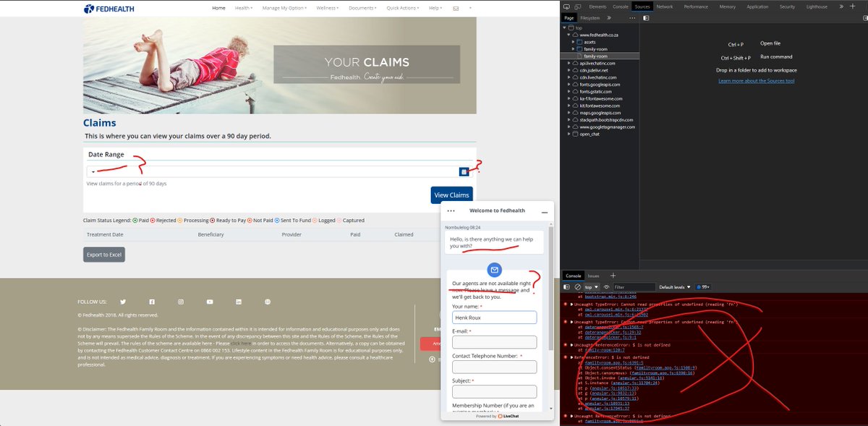Viewport: 868px width, 426px height.
Task: Open the inspect element picker icon
Action: coord(566,6)
